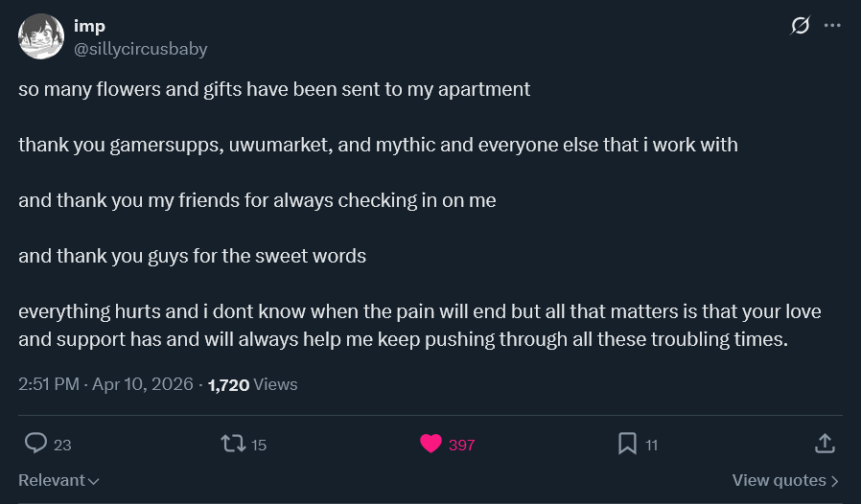Screen dimensions: 861x504
Task: Click the 397 likes count
Action: tap(462, 445)
